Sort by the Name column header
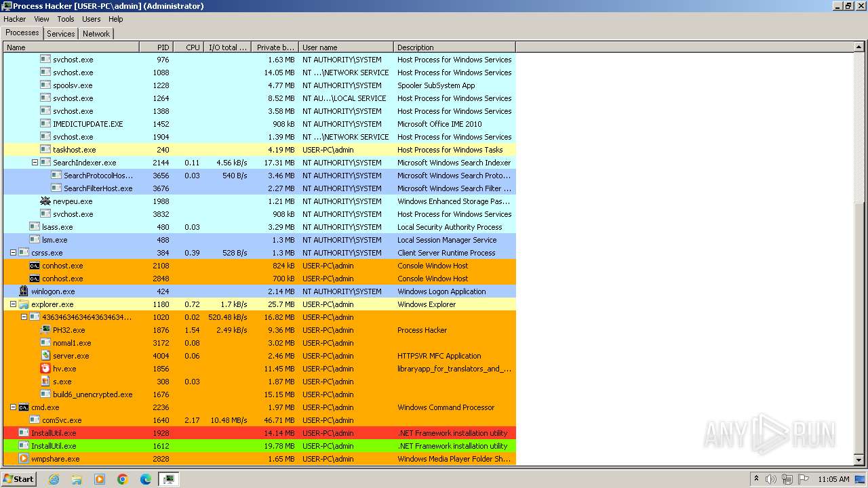Viewport: 868px width, 488px height. click(71, 47)
